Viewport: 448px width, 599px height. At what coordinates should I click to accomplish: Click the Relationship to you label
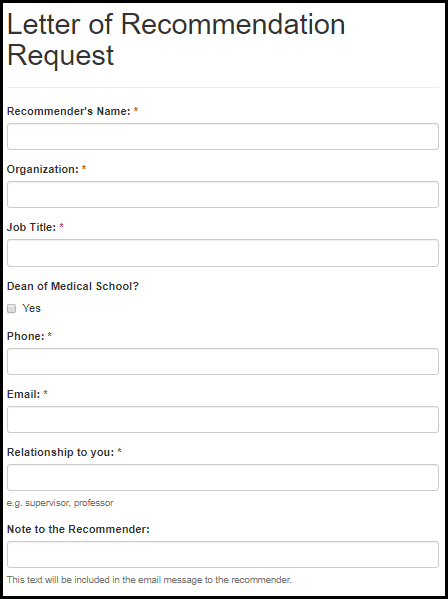pos(60,452)
